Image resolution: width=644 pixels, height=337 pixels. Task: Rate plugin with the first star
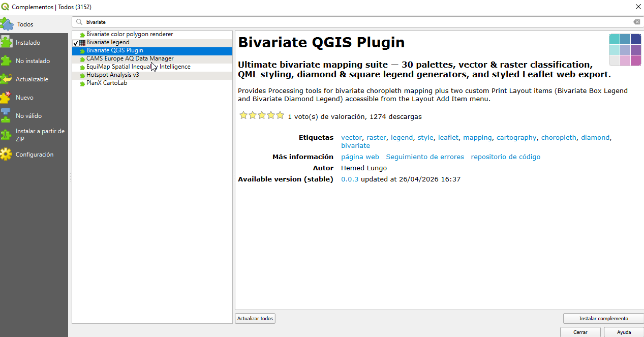(243, 115)
